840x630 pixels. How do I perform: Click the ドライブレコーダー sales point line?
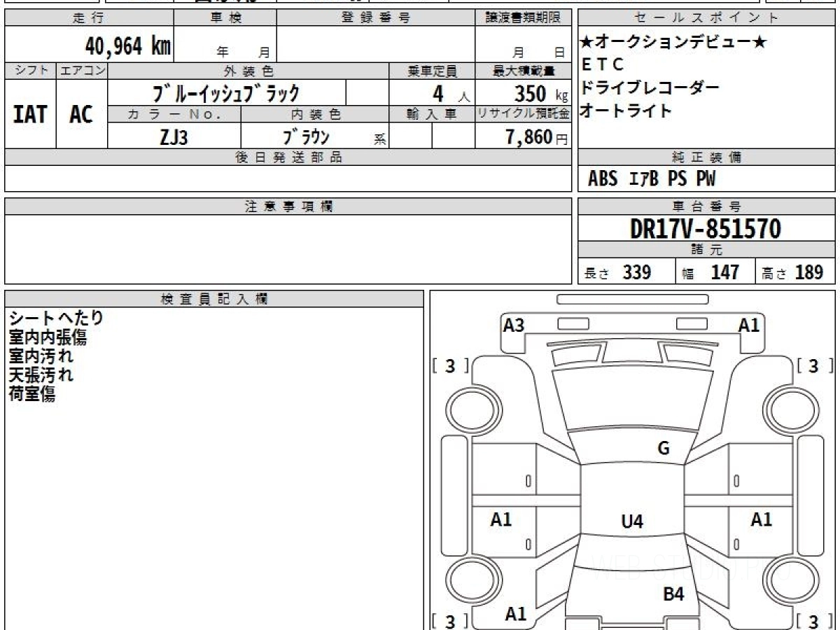[650, 88]
